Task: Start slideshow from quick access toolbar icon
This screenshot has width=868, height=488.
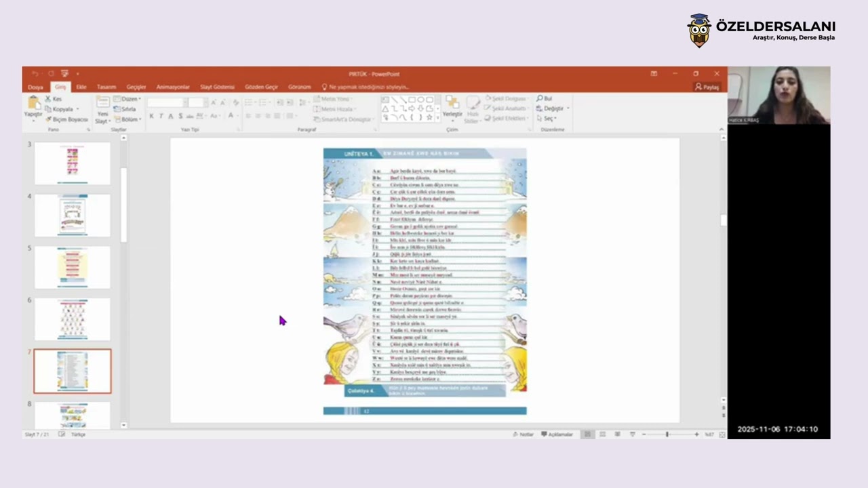Action: pyautogui.click(x=64, y=74)
